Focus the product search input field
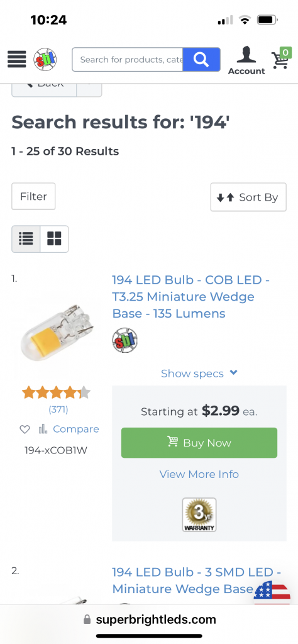Viewport: 298px width, 644px height. coord(128,60)
